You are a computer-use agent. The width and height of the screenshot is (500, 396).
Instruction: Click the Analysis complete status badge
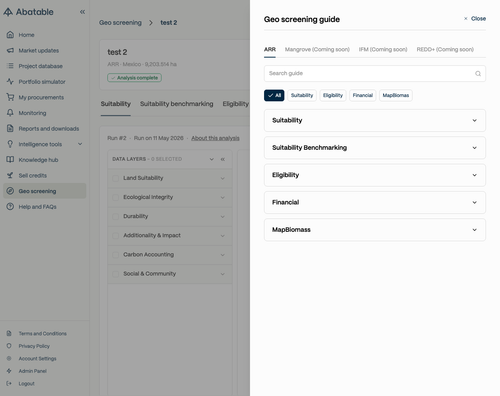(134, 78)
